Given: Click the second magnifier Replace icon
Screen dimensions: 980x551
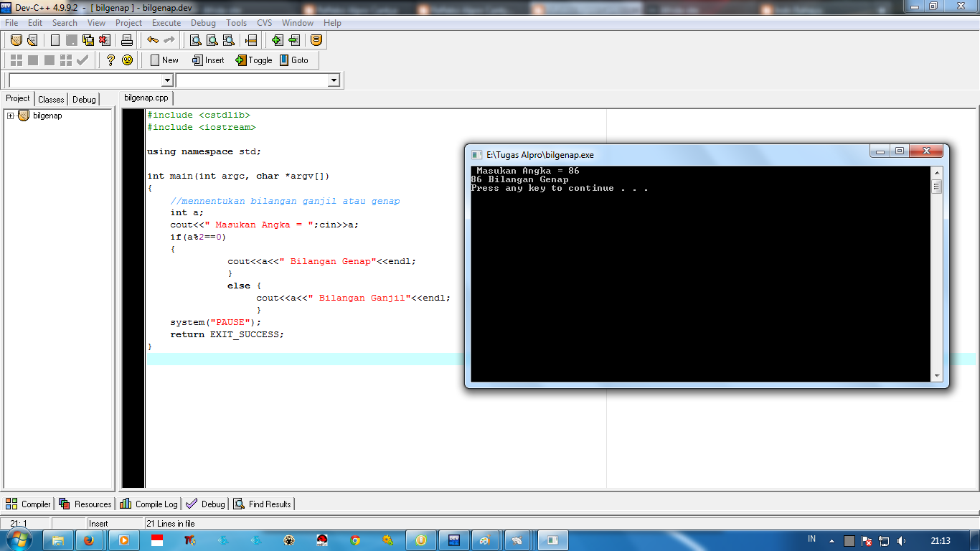Looking at the screenshot, I should point(212,40).
